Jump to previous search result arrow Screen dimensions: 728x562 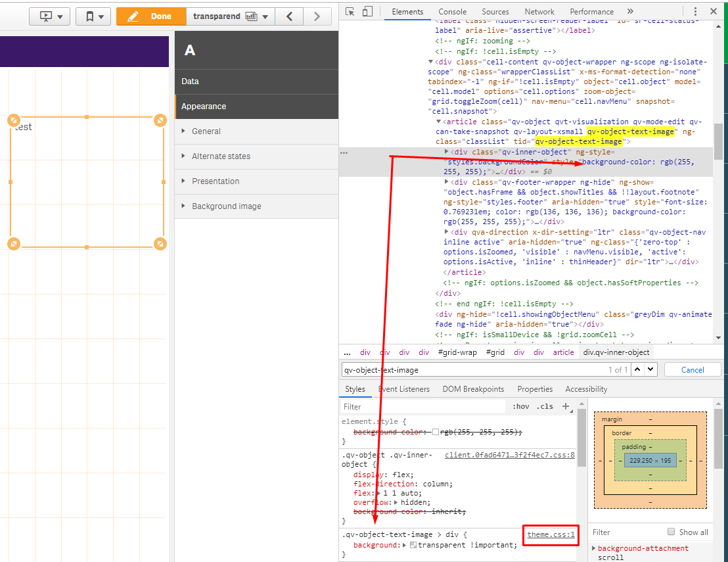coord(637,370)
